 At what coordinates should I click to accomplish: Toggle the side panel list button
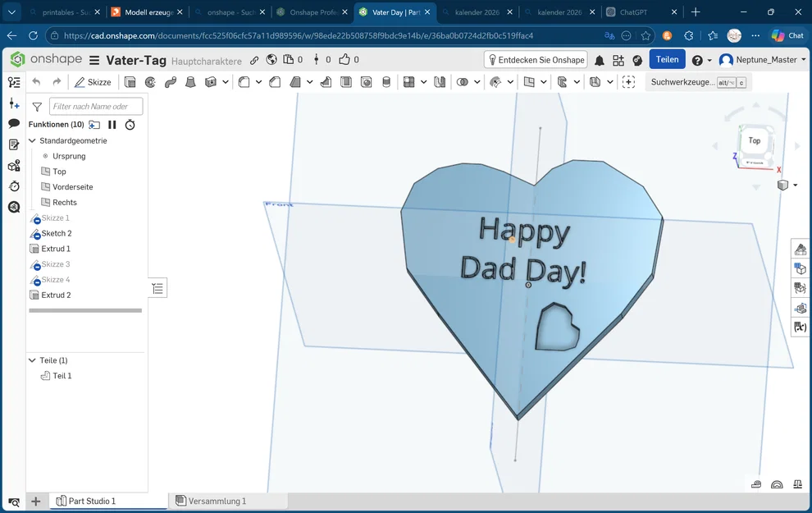coord(157,288)
